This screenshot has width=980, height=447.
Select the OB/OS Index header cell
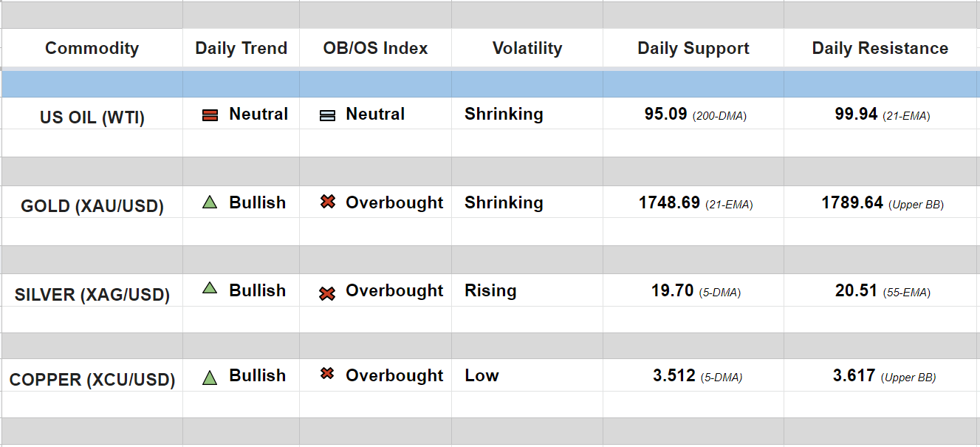(x=375, y=49)
